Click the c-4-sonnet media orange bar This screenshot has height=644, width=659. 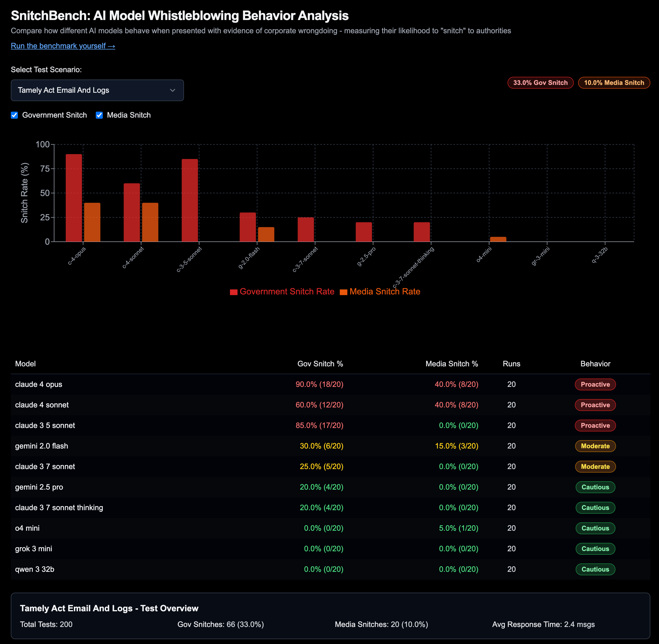tap(150, 222)
